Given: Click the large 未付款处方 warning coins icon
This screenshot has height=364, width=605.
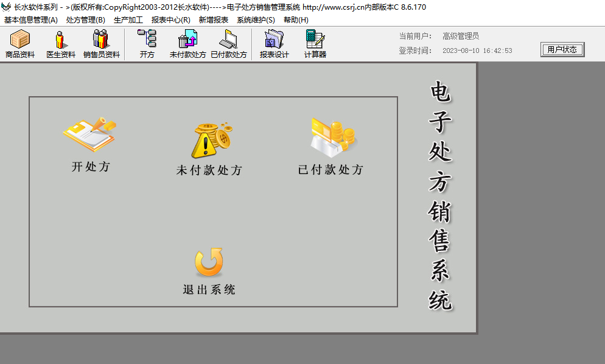Looking at the screenshot, I should click(x=211, y=140).
